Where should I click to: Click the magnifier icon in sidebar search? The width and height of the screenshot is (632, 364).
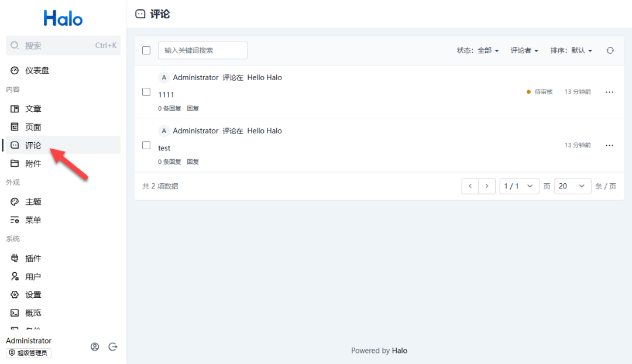15,45
